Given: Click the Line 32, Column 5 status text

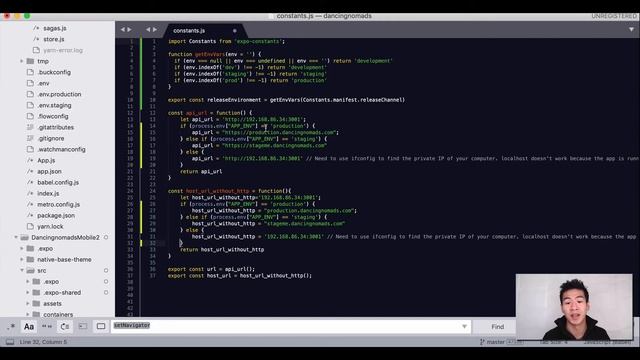Looking at the screenshot, I should 43,342.
